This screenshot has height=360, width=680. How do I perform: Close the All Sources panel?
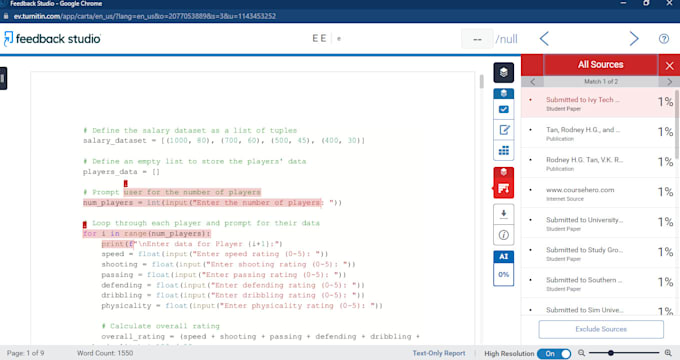click(669, 65)
